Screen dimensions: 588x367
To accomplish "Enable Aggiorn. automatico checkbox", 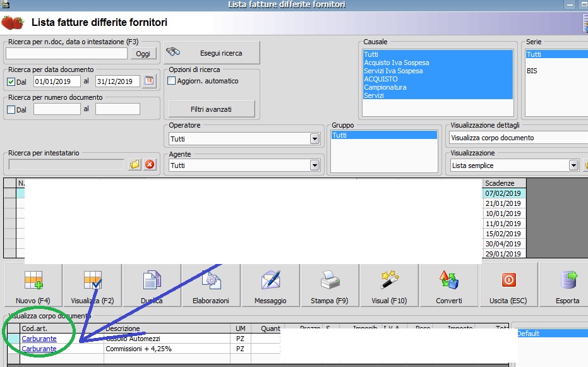I will coord(171,81).
